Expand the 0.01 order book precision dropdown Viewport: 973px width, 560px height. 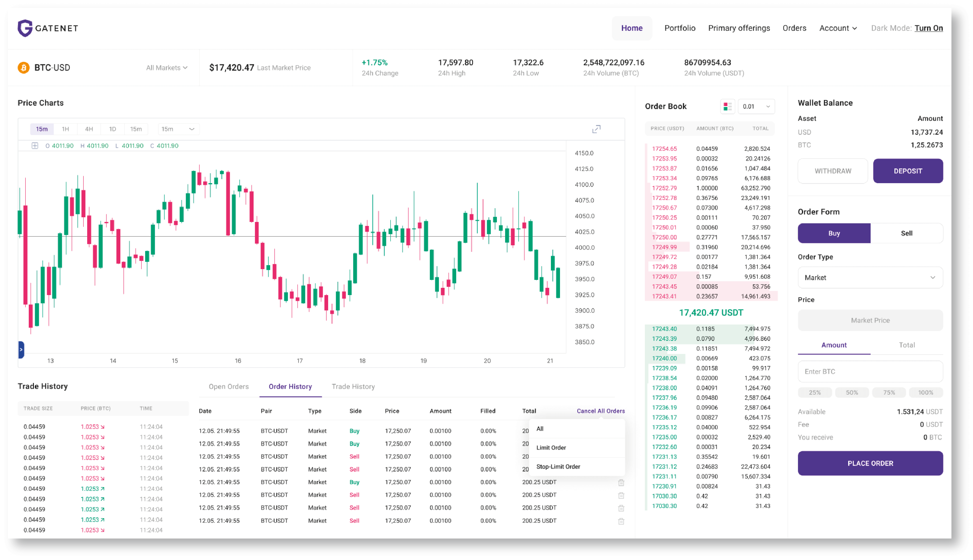point(756,107)
